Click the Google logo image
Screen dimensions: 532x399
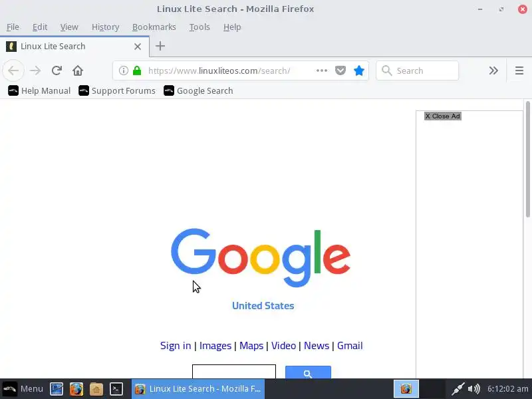click(261, 257)
